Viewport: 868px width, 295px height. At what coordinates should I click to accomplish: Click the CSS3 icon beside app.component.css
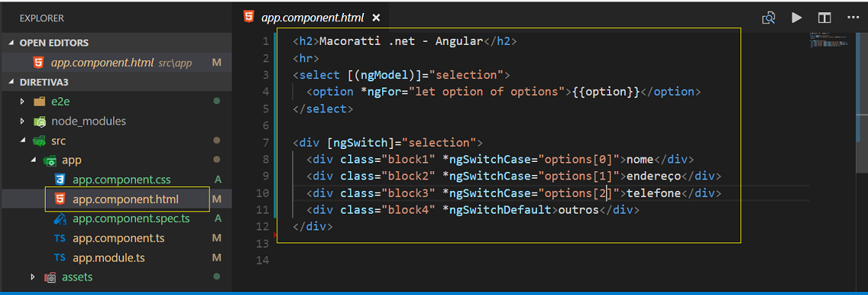(60, 179)
